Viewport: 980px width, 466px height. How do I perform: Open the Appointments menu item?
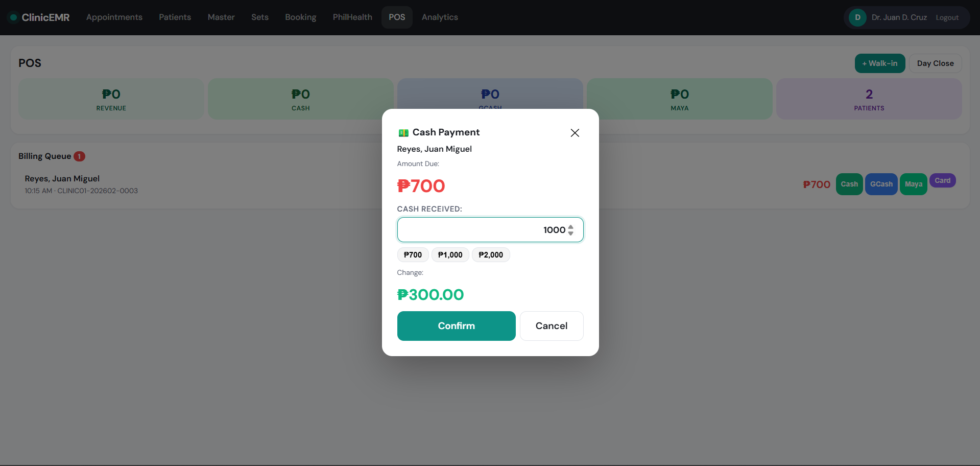[114, 17]
